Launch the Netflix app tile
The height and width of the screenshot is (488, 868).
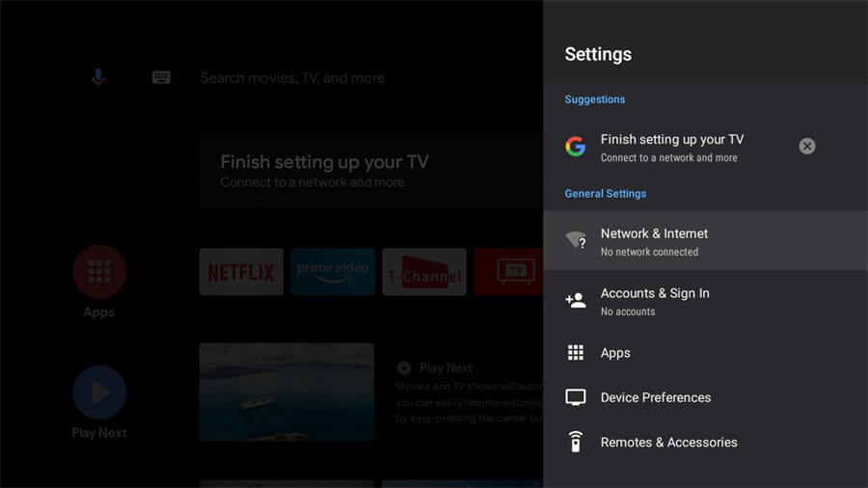(x=241, y=272)
